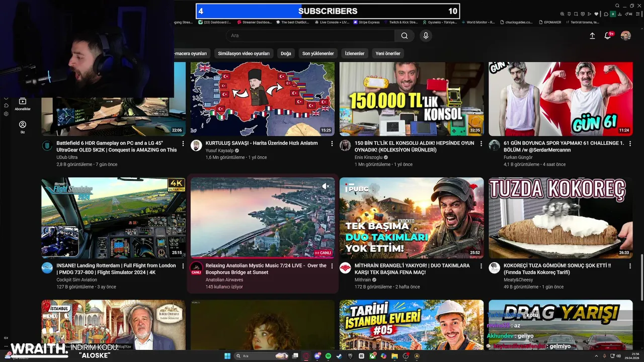Open Flight Simulator cockpit thumbnail
This screenshot has width=644, height=362.
pyautogui.click(x=114, y=218)
